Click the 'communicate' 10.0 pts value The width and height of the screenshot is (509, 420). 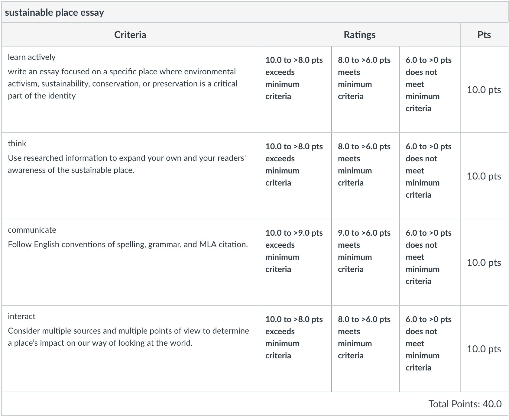(484, 263)
